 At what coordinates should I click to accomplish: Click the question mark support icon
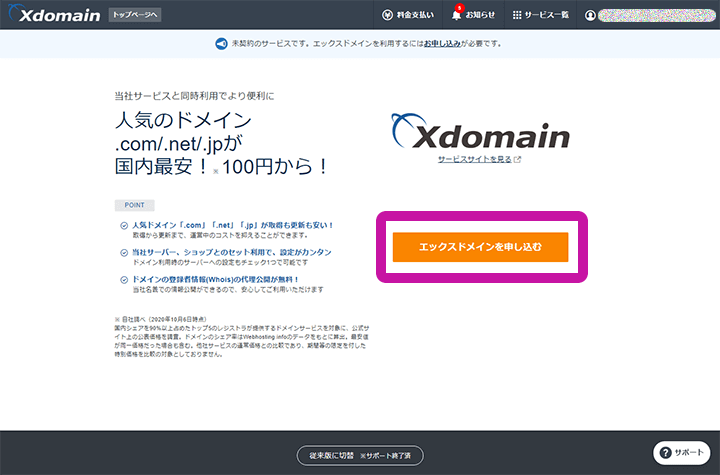[x=663, y=452]
